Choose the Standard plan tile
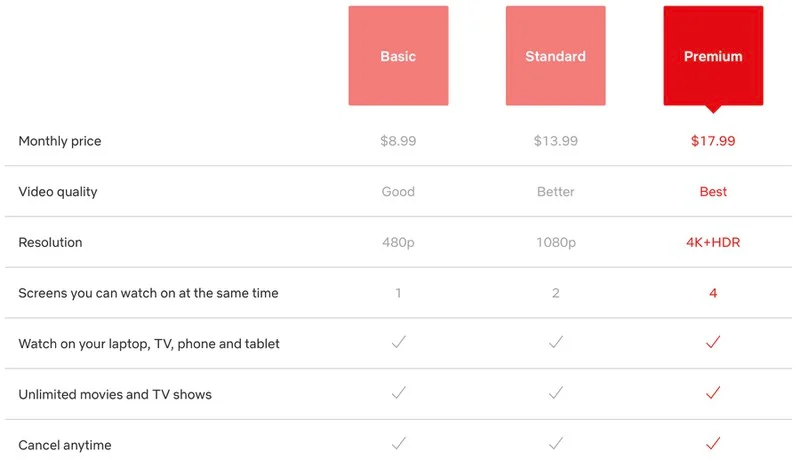The height and width of the screenshot is (475, 800). (x=555, y=56)
